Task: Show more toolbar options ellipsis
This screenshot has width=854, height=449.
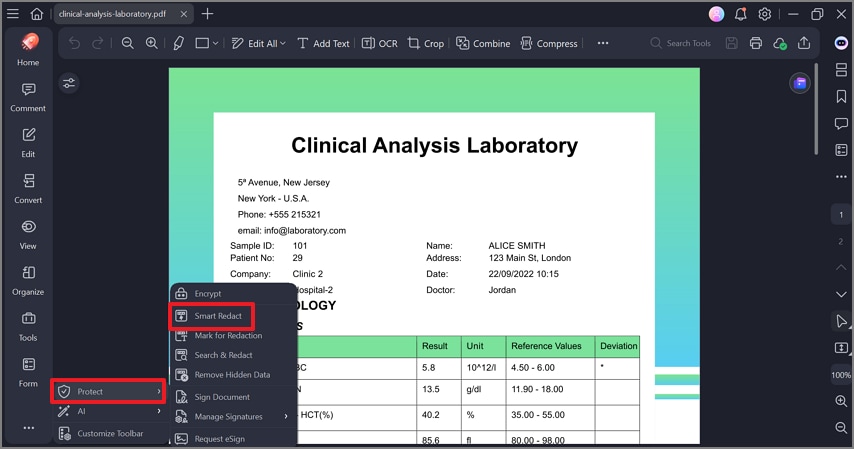Action: [603, 43]
